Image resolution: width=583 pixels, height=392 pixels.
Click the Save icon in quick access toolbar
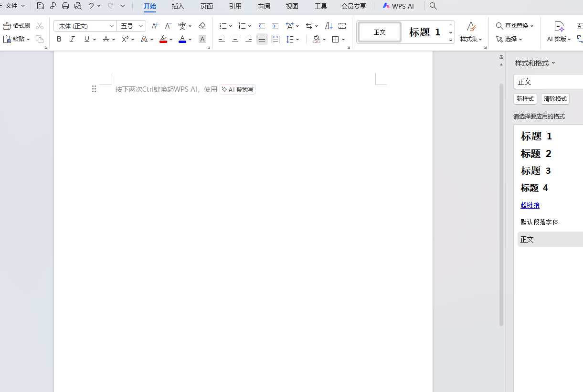41,6
